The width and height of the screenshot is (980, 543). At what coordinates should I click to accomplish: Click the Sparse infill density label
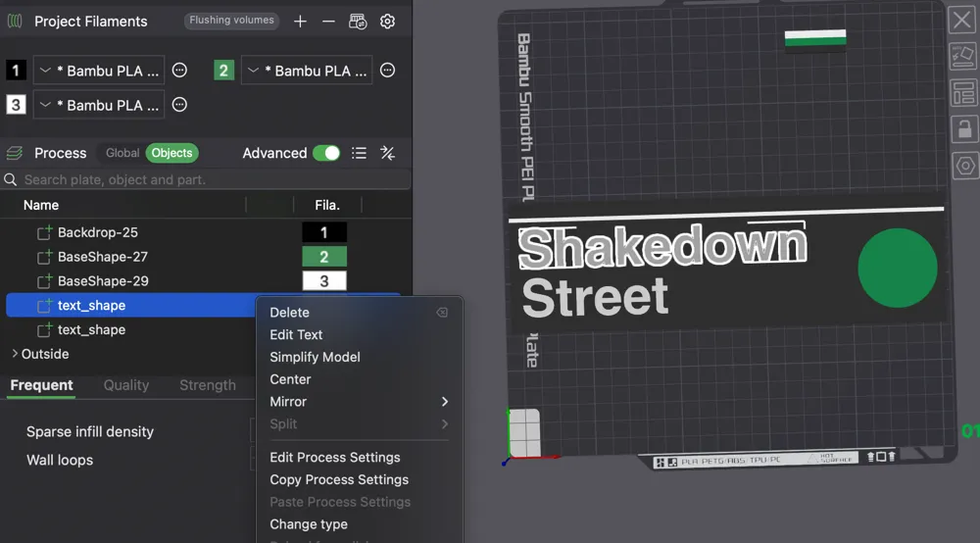click(90, 432)
